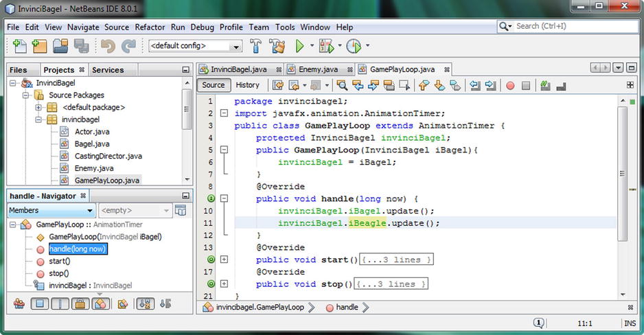Screen dimensions: 644x335
Task: Click the Clean and Build icon
Action: [x=277, y=46]
